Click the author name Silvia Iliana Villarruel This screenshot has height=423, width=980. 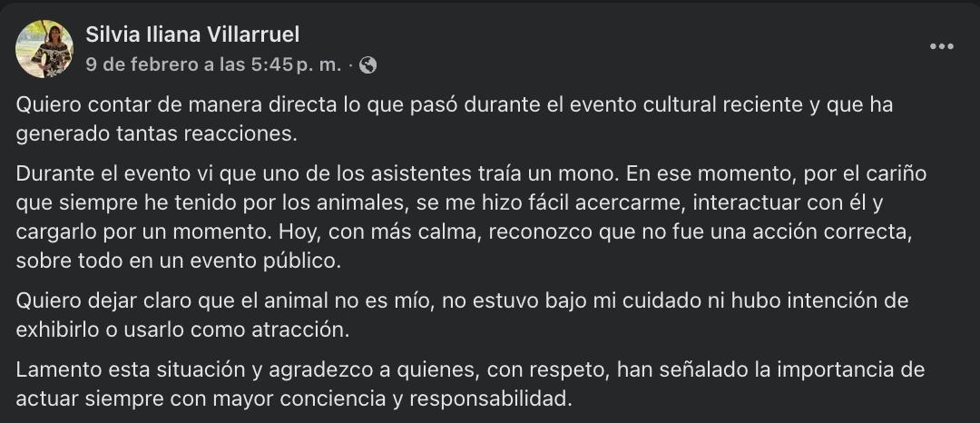[x=192, y=34]
